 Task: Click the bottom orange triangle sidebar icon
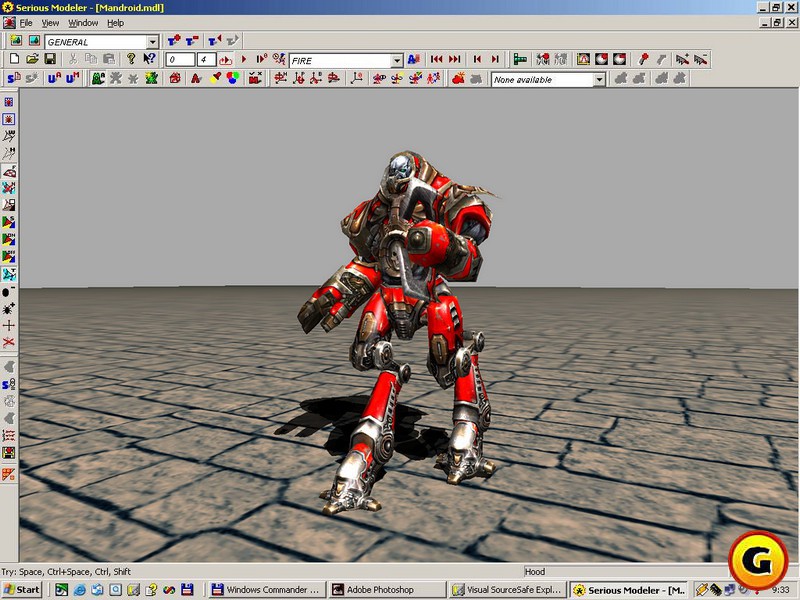point(9,474)
